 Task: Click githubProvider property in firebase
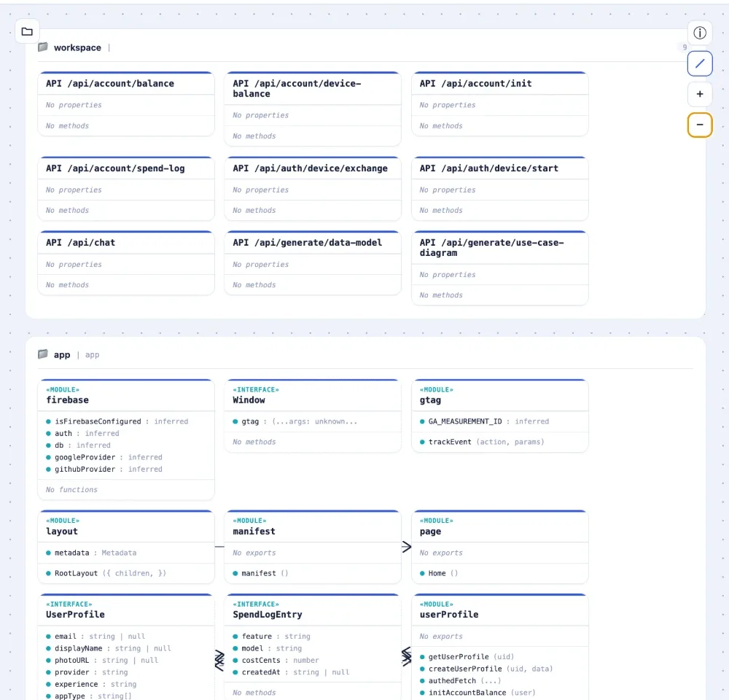point(104,470)
